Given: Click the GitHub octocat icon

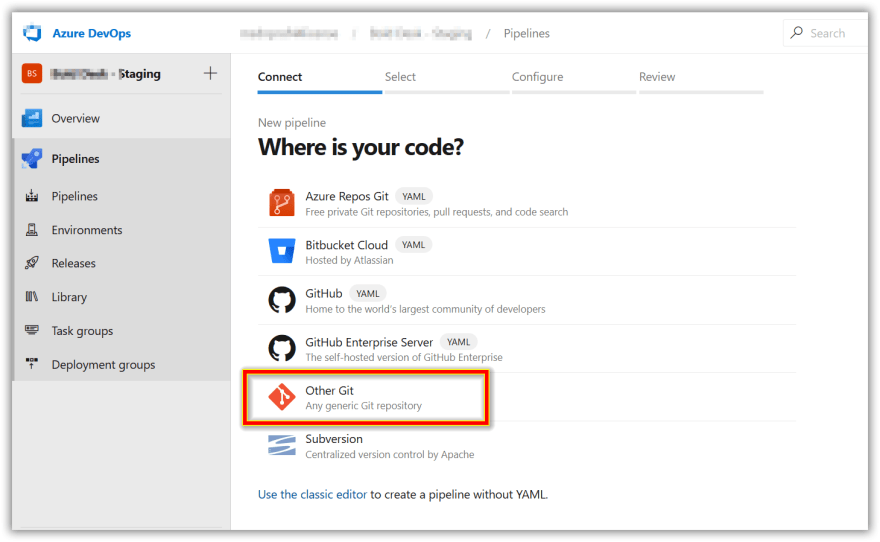Looking at the screenshot, I should (x=282, y=300).
